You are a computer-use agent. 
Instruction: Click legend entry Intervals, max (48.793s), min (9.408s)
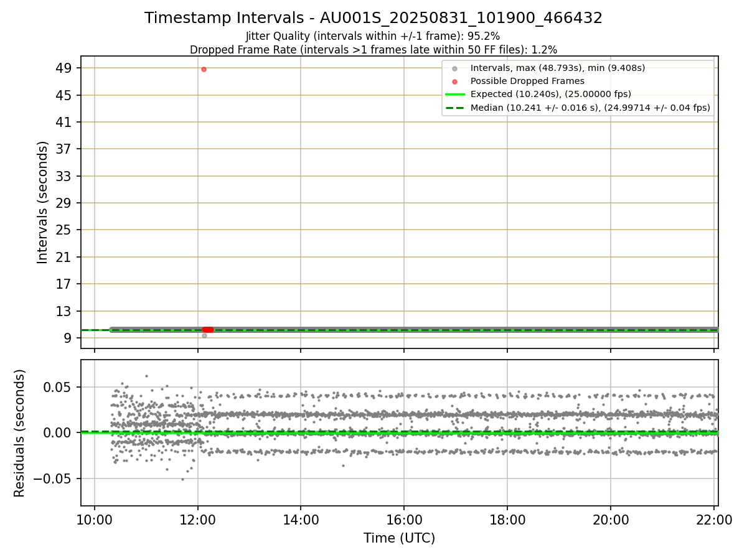pos(558,68)
